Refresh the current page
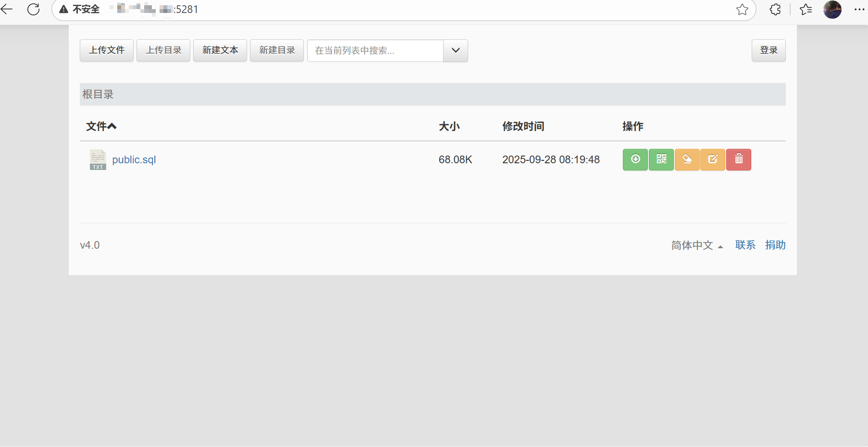The image size is (868, 447). (33, 9)
